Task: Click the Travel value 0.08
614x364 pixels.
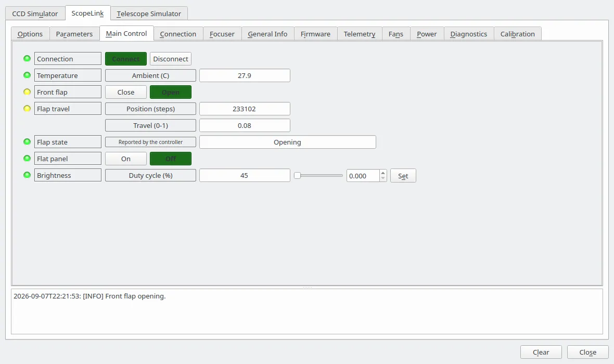Action: coord(245,125)
